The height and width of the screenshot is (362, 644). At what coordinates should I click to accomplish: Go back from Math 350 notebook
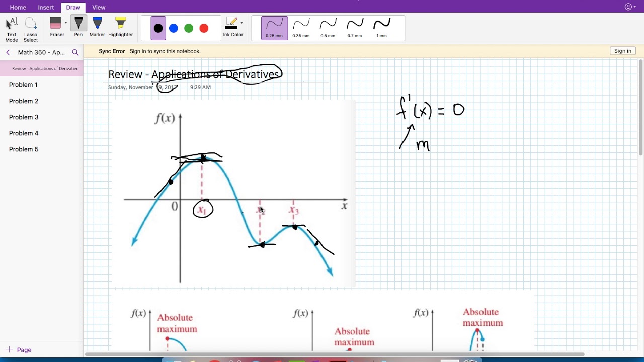(8, 52)
